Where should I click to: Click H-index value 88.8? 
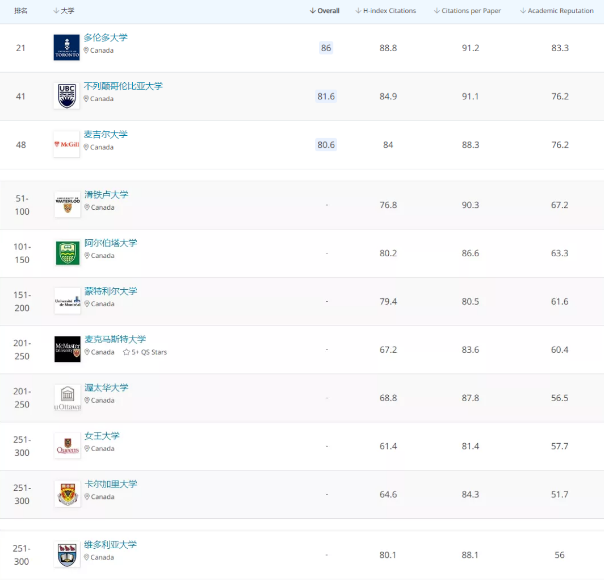[388, 48]
